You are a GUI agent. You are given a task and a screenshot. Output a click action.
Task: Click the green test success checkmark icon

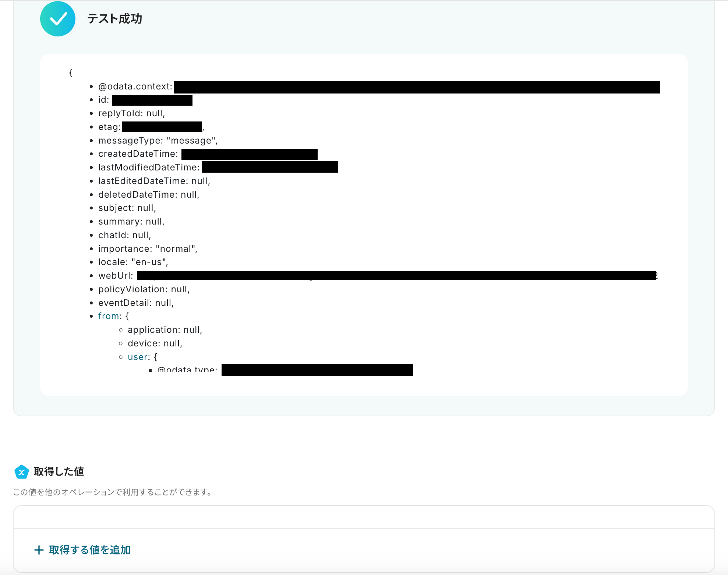(58, 19)
